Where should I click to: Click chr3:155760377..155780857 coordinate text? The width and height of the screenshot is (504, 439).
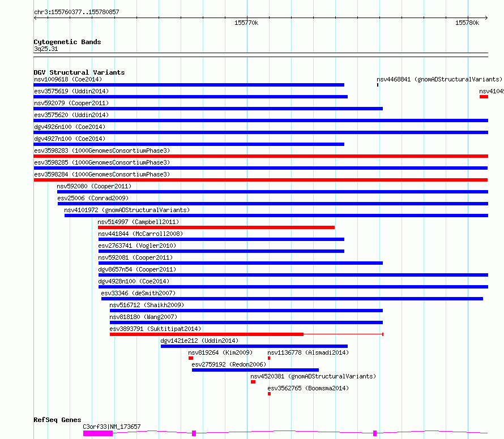click(x=76, y=12)
